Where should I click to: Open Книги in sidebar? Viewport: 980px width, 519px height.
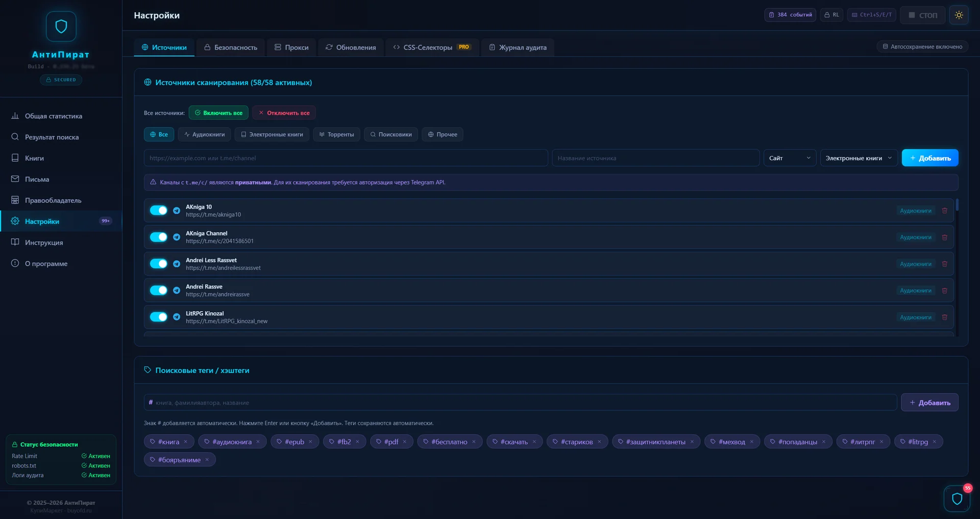tap(61, 158)
